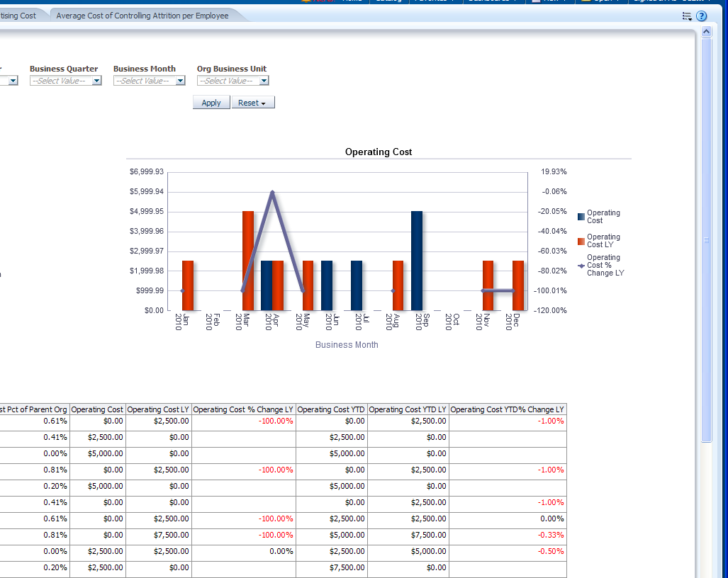Screen dimensions: 728x578
Task: Click the line marker peak at Apr 2010
Action: (x=272, y=192)
